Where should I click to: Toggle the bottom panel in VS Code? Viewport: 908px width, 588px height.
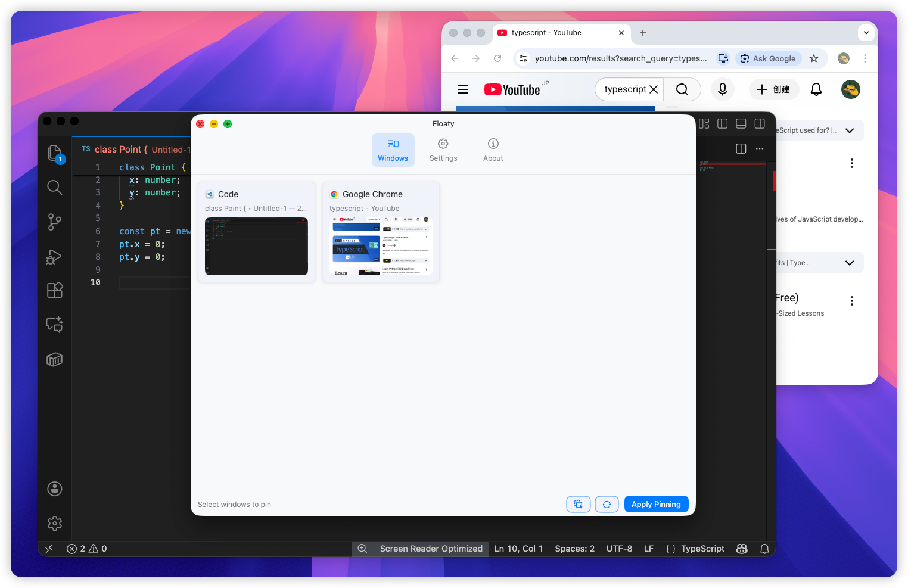click(741, 123)
